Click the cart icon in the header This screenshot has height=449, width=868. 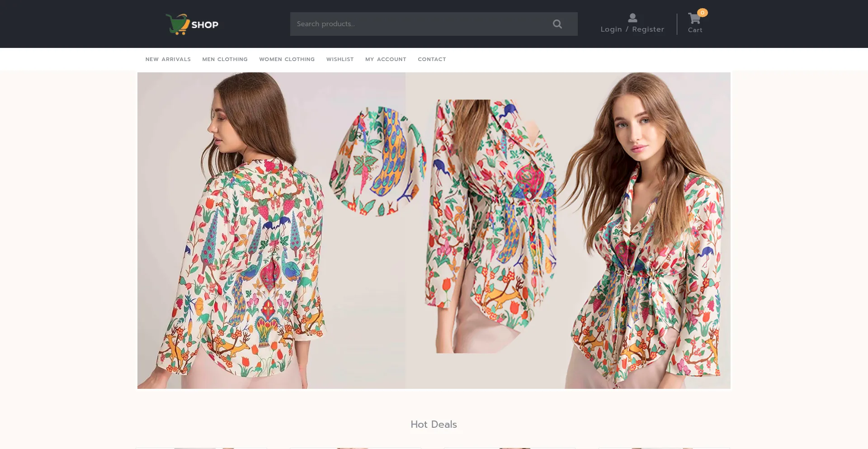point(694,19)
